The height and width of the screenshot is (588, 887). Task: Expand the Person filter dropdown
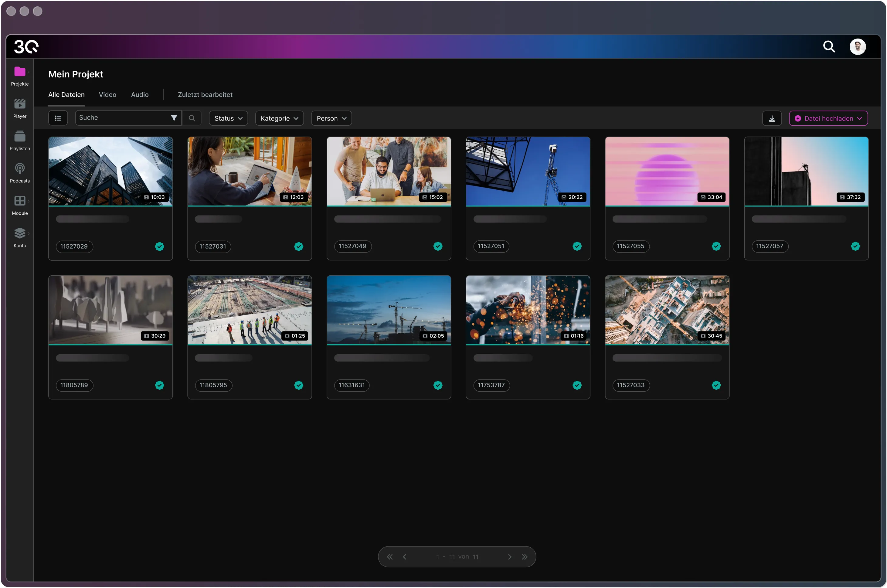(x=331, y=118)
